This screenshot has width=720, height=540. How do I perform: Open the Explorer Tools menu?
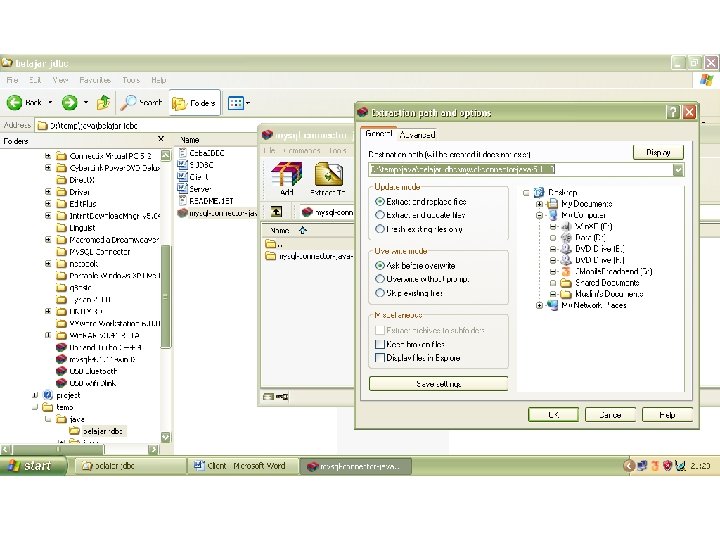click(x=131, y=80)
